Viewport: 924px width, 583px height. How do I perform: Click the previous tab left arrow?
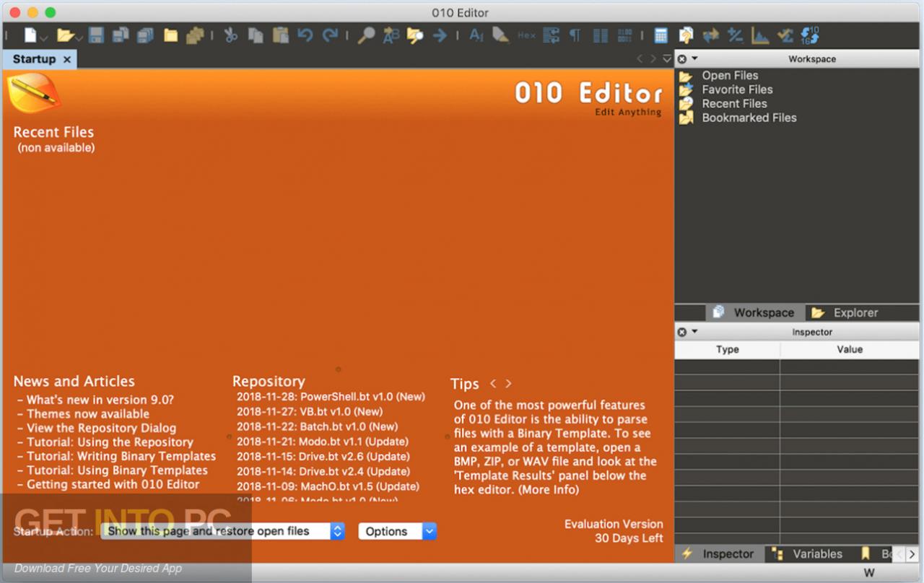tap(640, 59)
